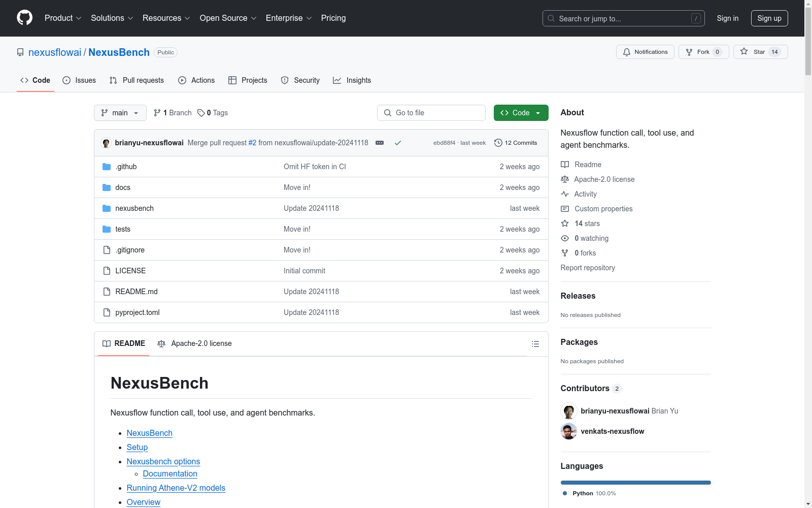
Task: Fork the NexusBench repository
Action: coord(703,52)
